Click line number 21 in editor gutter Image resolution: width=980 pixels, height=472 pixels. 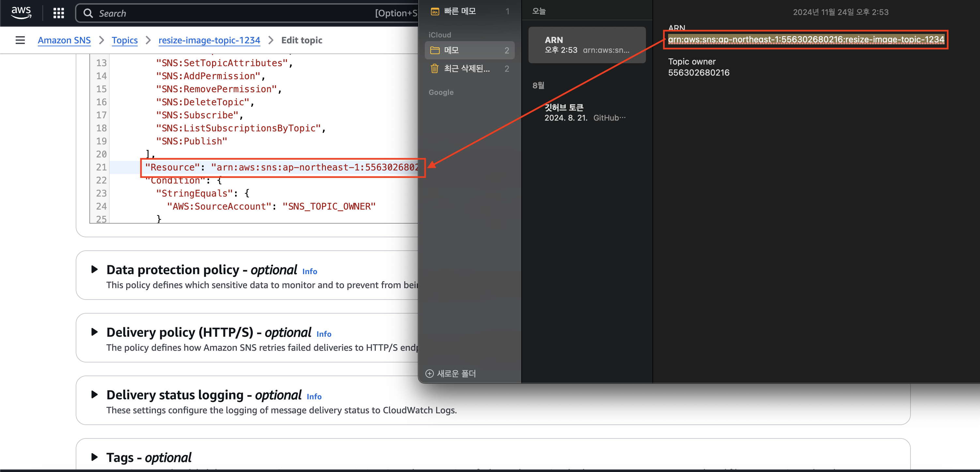tap(101, 168)
